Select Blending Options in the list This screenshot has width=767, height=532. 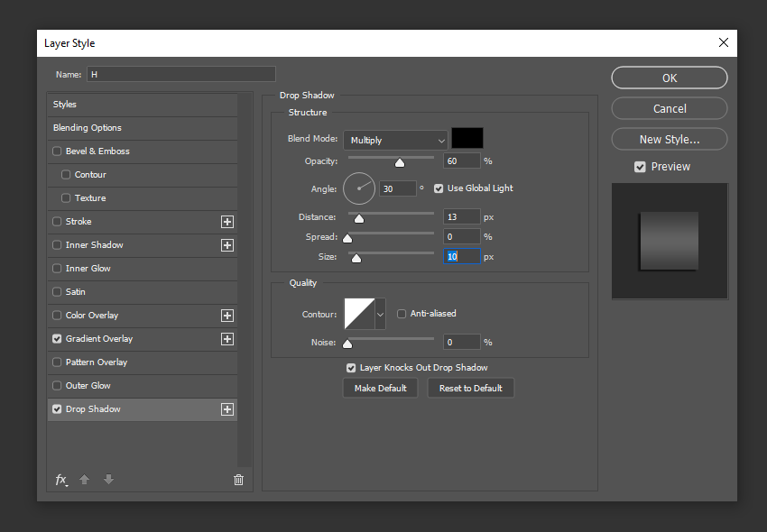tap(88, 128)
